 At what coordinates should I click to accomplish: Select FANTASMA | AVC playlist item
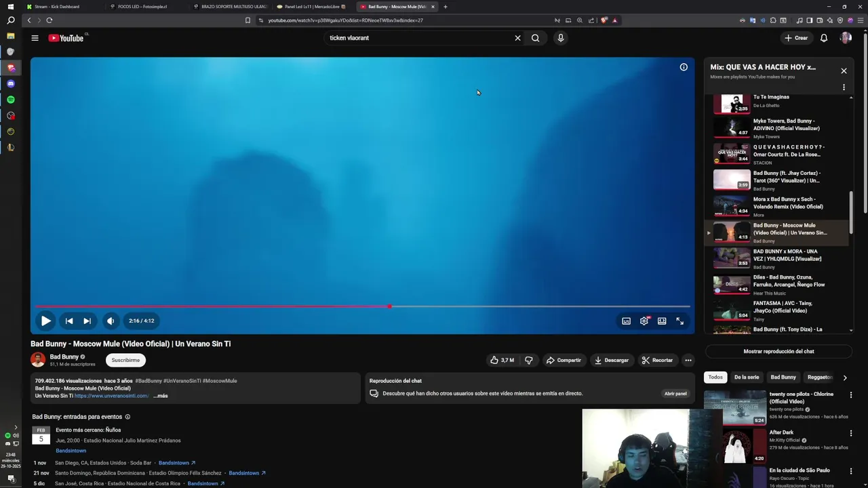(x=778, y=310)
